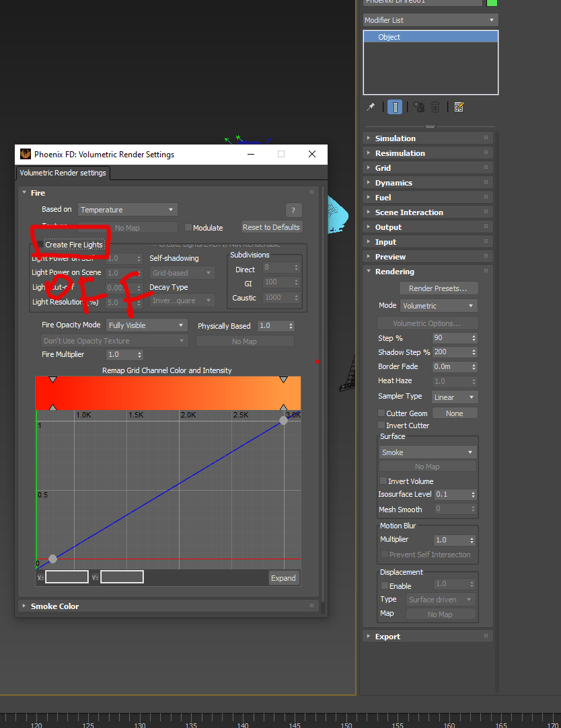561x728 pixels.
Task: Toggle Create Fire Lights checkbox
Action: coord(41,244)
